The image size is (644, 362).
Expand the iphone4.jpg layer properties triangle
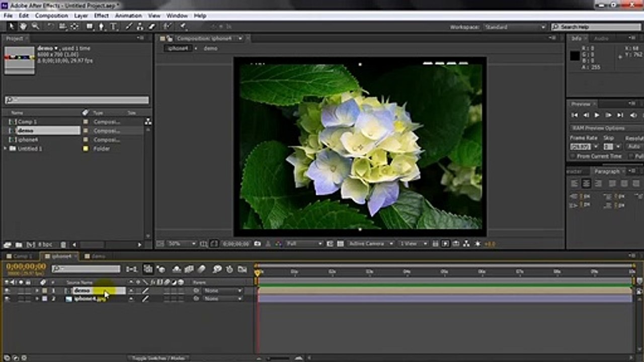coord(37,299)
